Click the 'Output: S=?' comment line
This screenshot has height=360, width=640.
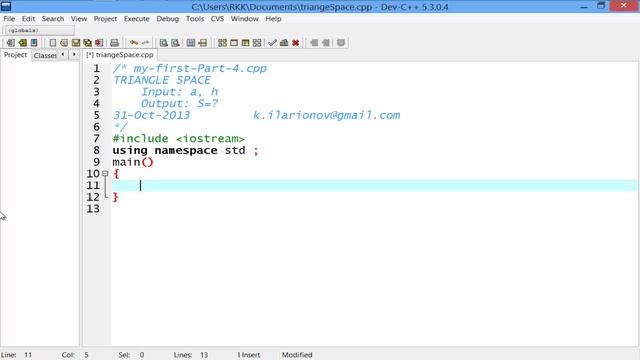pyautogui.click(x=180, y=104)
